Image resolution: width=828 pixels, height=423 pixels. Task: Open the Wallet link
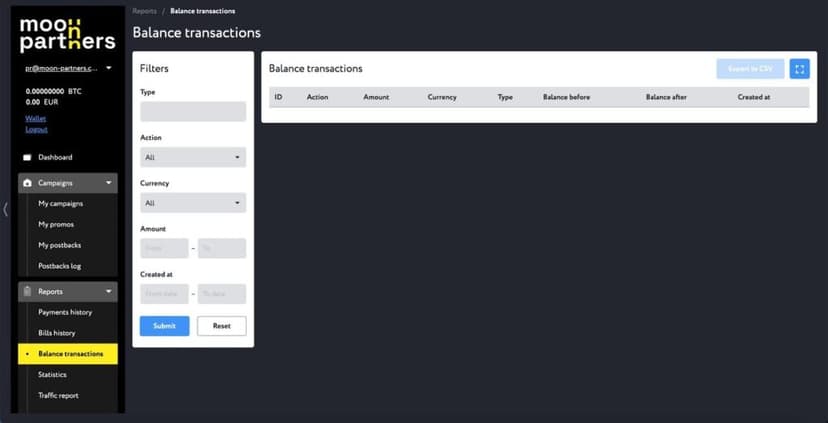pos(35,119)
